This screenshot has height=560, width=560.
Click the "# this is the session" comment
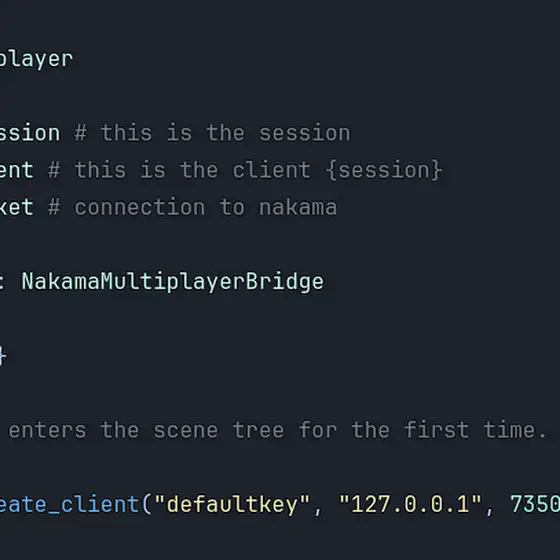tap(212, 133)
